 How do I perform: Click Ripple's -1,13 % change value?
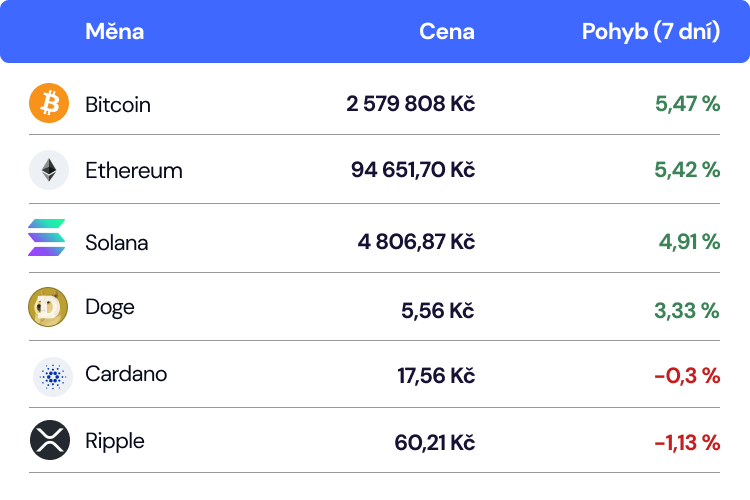point(687,442)
